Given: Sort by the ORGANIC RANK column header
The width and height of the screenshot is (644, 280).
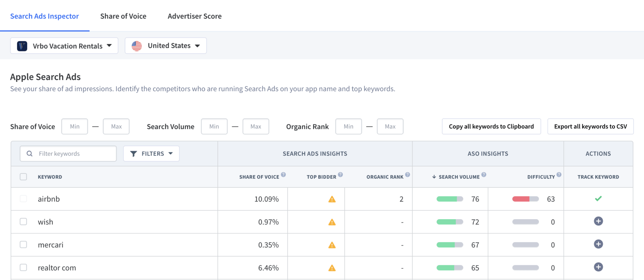Looking at the screenshot, I should tap(385, 177).
